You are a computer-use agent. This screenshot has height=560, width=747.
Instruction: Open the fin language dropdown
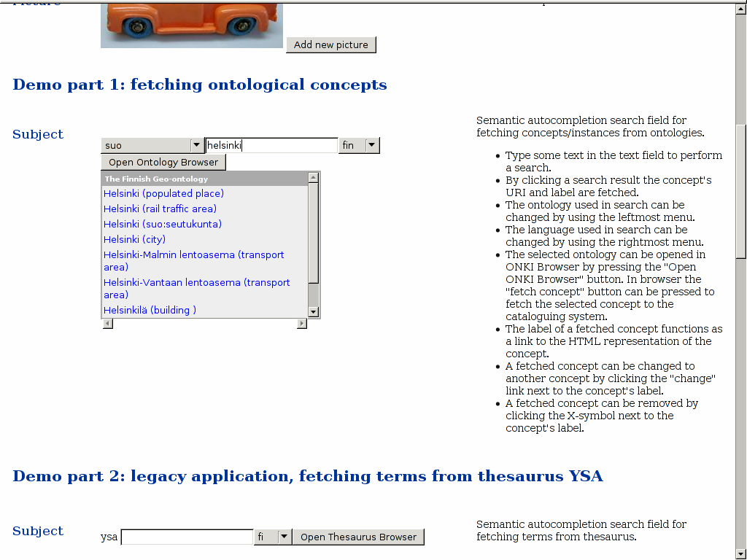pos(359,145)
